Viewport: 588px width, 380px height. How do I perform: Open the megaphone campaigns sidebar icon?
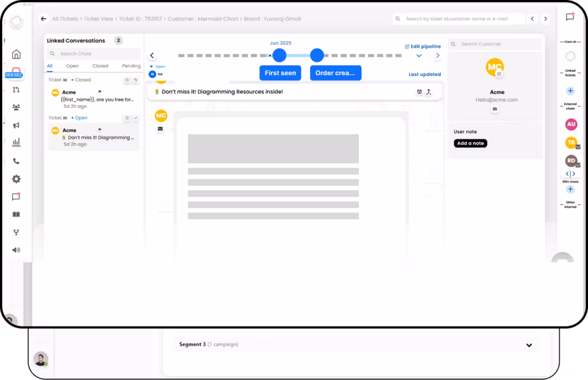click(x=16, y=125)
